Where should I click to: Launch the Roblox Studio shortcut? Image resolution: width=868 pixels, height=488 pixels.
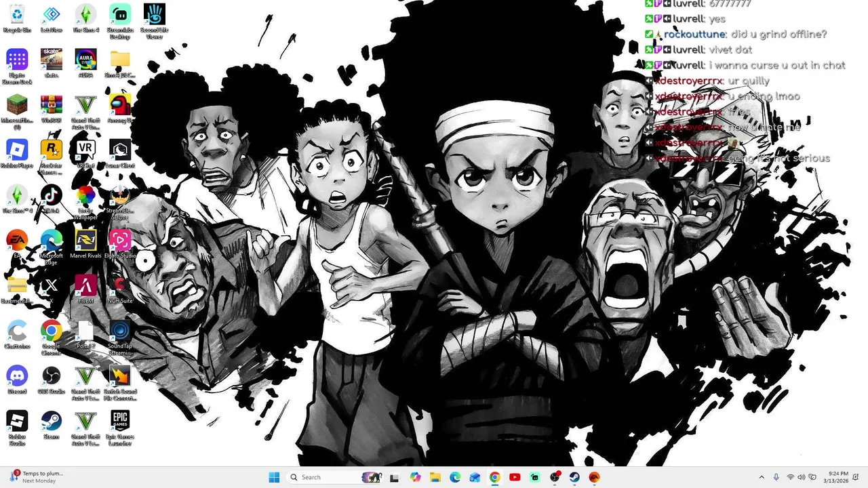[x=17, y=427]
